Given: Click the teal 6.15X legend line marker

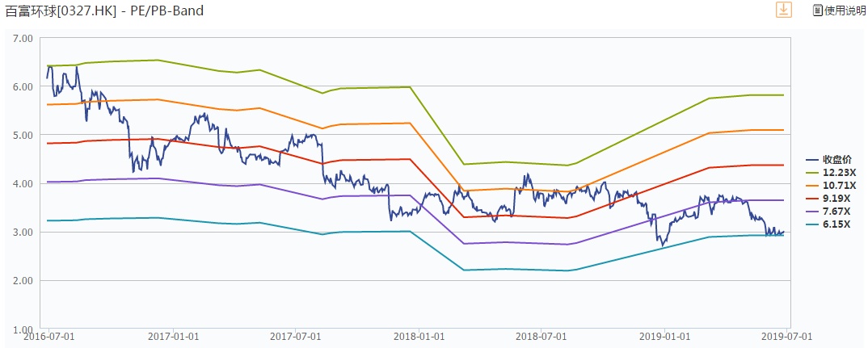Looking at the screenshot, I should click(x=812, y=224).
